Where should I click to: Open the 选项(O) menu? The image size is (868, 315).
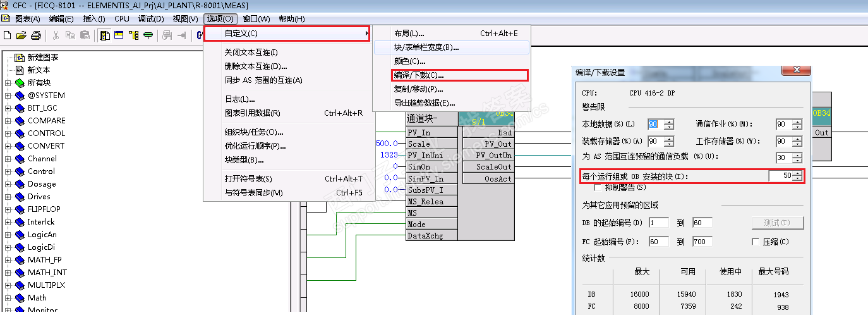[220, 19]
